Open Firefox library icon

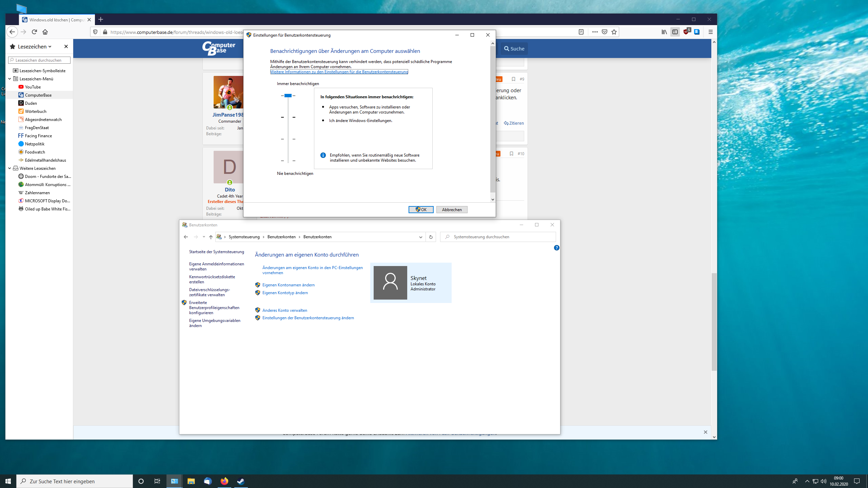(664, 32)
